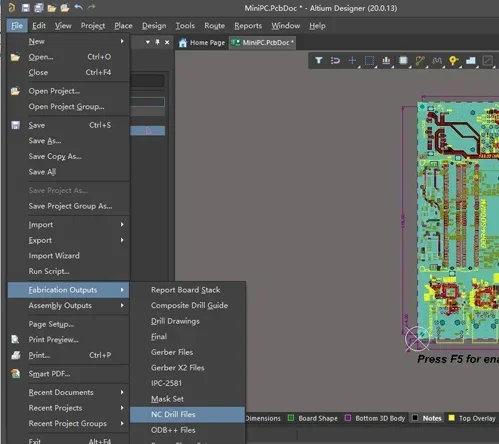Expand Recent Projects submenu

click(122, 408)
